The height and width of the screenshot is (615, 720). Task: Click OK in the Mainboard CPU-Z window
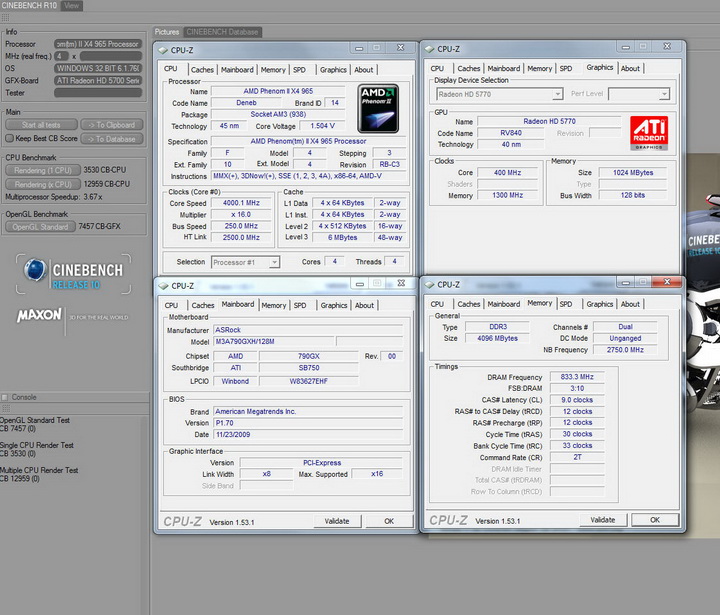pyautogui.click(x=389, y=521)
